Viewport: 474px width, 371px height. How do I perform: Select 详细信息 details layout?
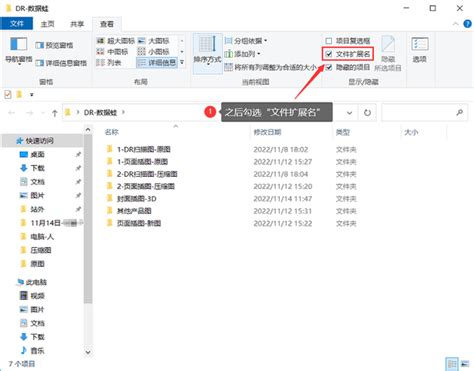point(157,62)
